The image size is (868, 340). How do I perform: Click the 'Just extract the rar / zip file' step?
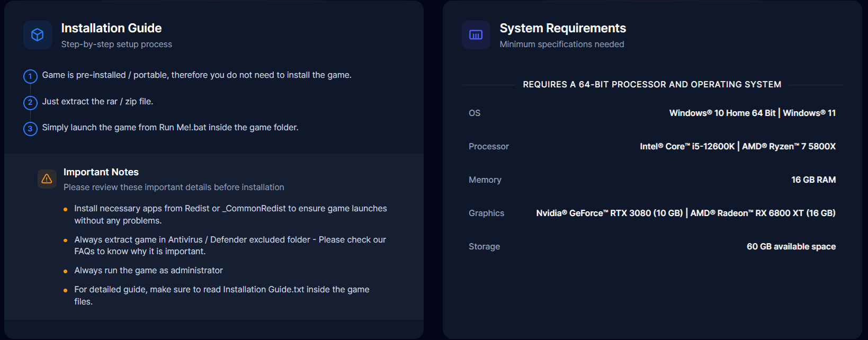[97, 101]
